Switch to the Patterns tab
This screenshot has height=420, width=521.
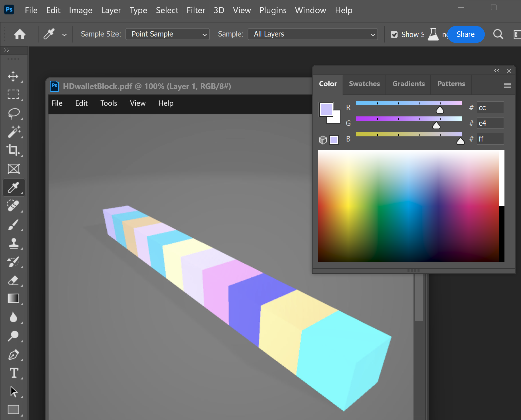click(451, 84)
